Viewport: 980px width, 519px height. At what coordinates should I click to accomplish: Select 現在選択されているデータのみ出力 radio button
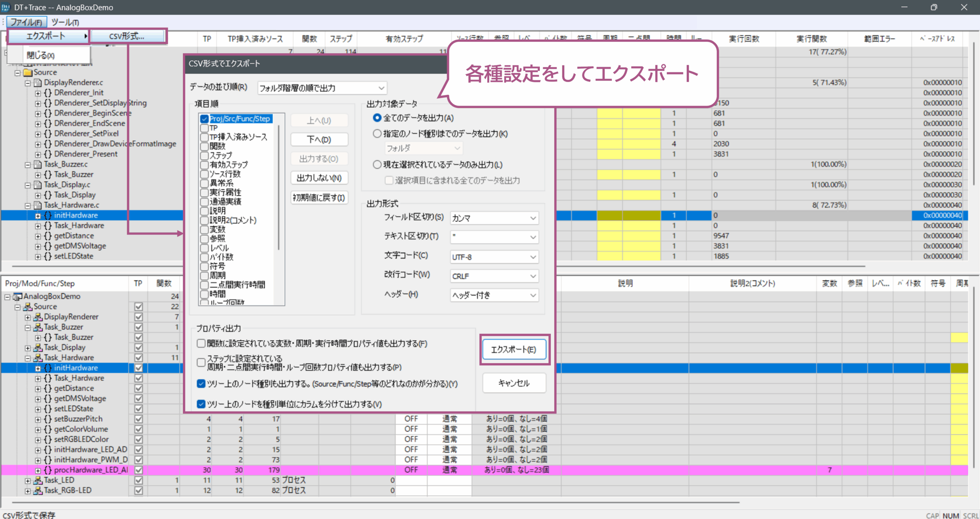pos(377,165)
